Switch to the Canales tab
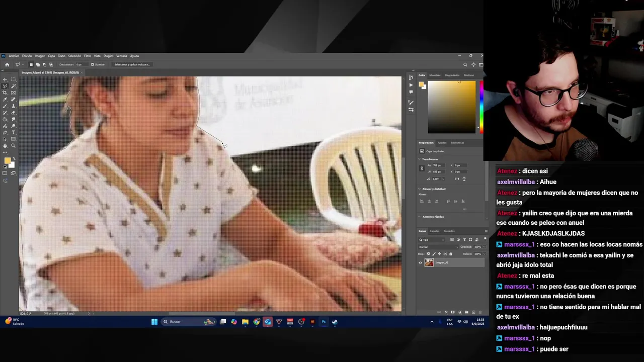 (435, 231)
